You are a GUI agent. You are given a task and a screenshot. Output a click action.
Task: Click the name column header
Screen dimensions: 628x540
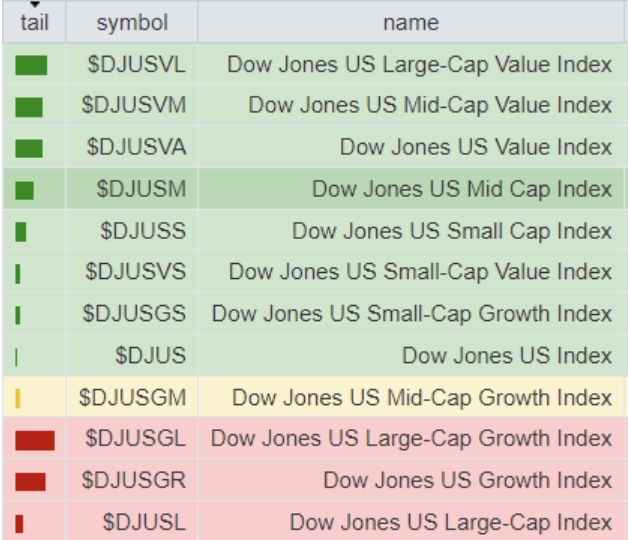coord(410,22)
